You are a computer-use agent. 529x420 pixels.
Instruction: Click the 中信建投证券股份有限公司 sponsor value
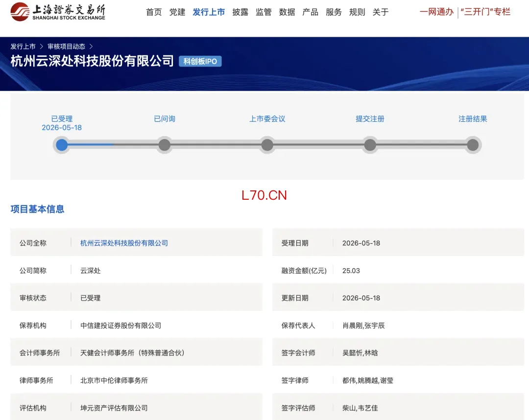point(120,326)
